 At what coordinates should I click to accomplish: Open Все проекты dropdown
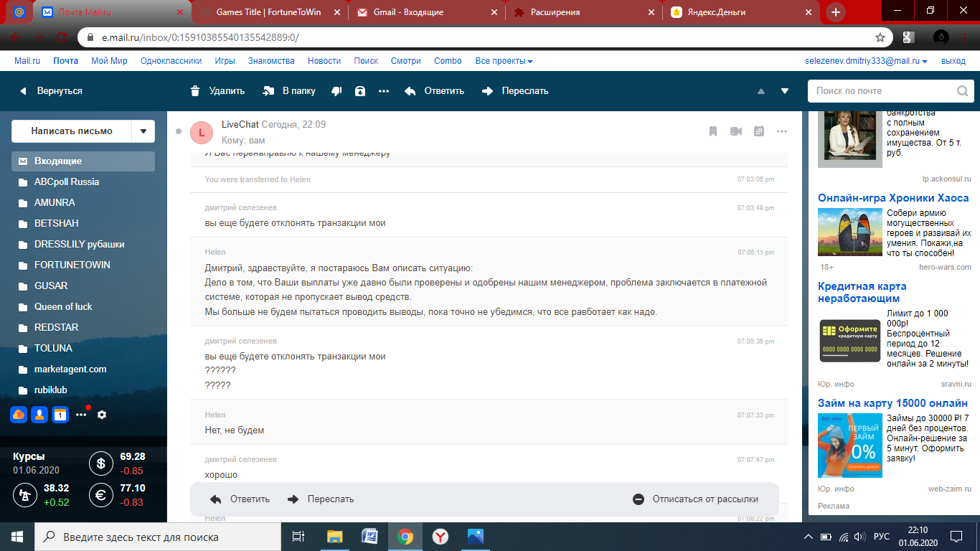pyautogui.click(x=504, y=61)
